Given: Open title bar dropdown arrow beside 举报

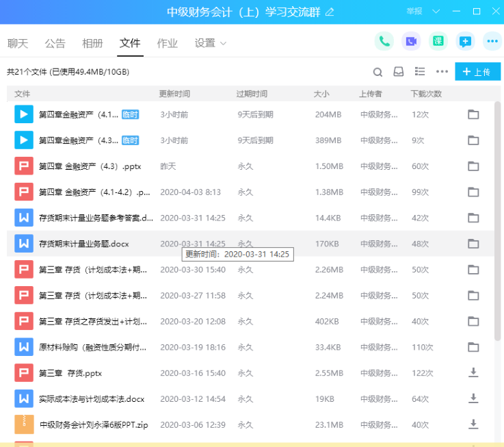Looking at the screenshot, I should (x=435, y=12).
